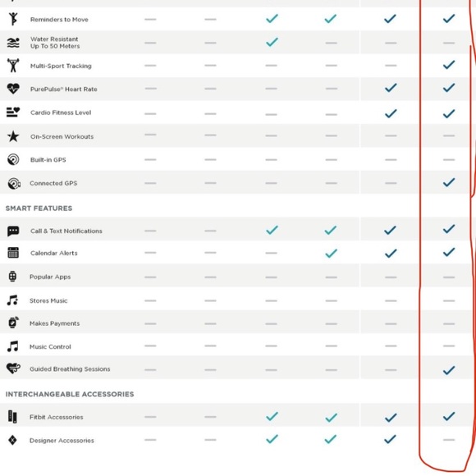Click the Fitbit Accessories label text
The image size is (476, 476).
[x=56, y=417]
